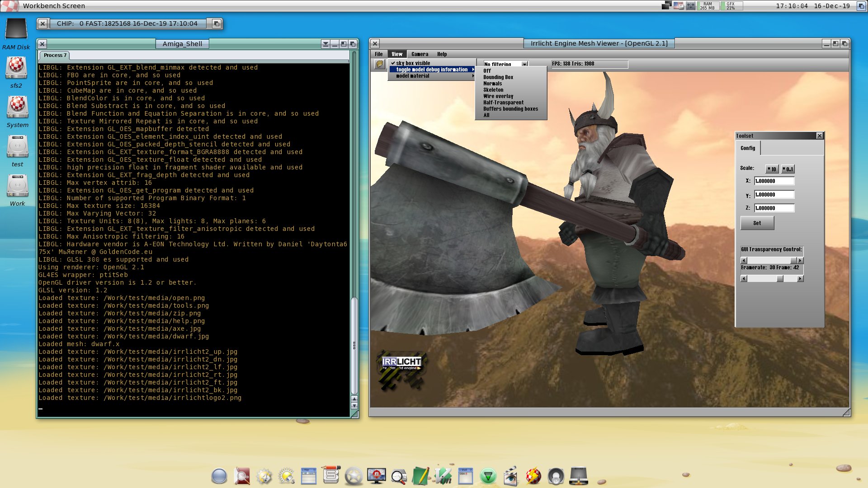Open the document magnifier dock icon
868x488 pixels.
point(242,476)
